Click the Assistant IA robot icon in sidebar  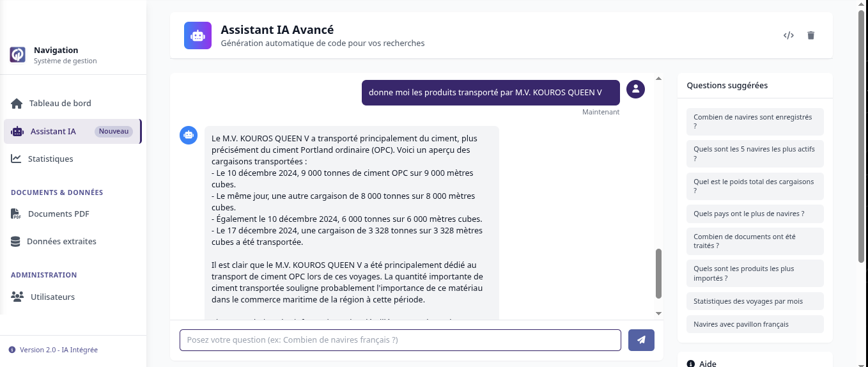click(x=17, y=132)
